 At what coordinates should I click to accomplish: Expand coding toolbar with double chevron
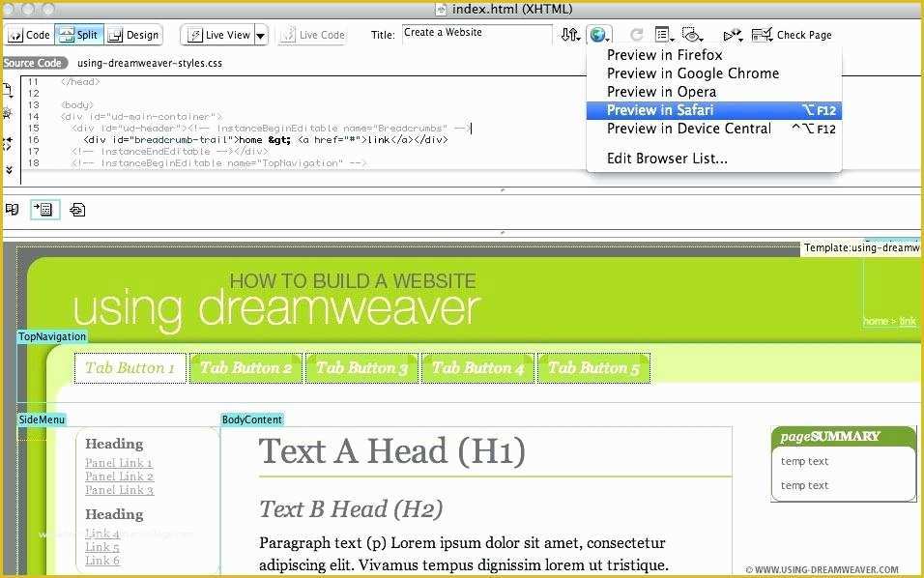(x=9, y=170)
